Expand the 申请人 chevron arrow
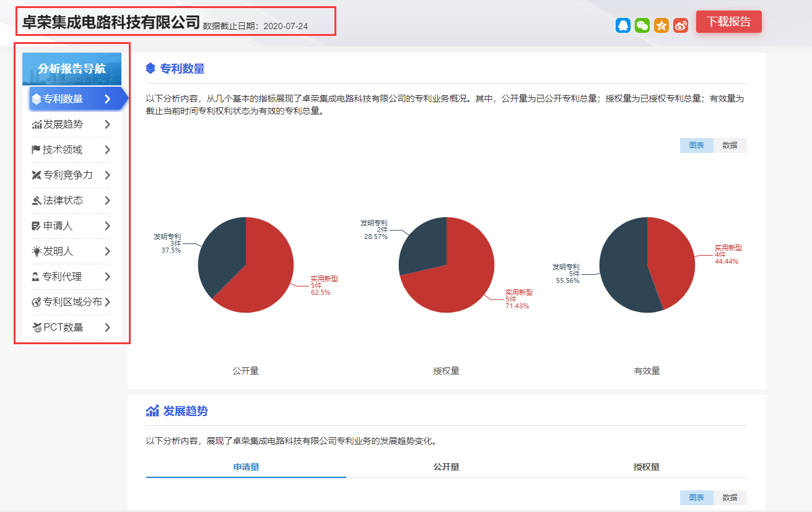This screenshot has height=512, width=812. coord(107,226)
